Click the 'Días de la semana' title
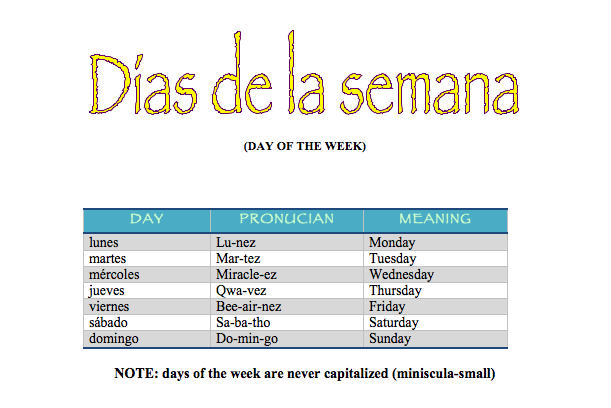 [304, 76]
